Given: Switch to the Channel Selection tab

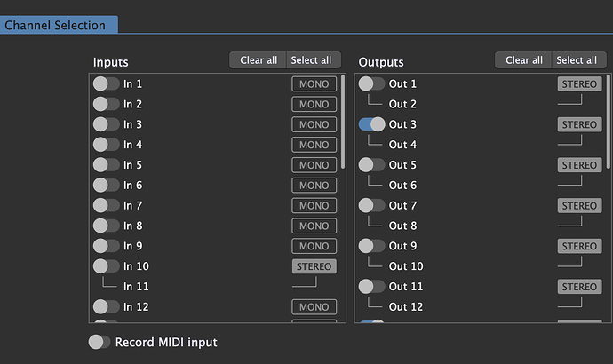Looking at the screenshot, I should click(x=55, y=26).
